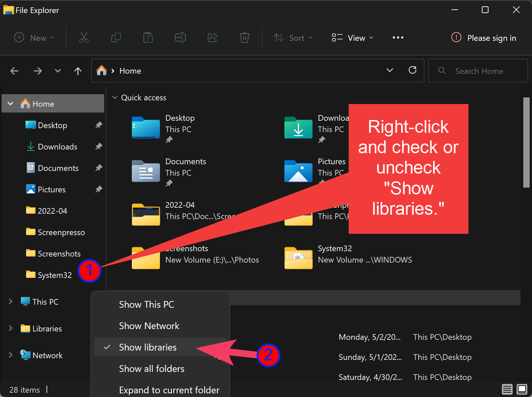Viewport: 532px width, 397px height.
Task: Open the System32 folder tile icon
Action: point(298,258)
